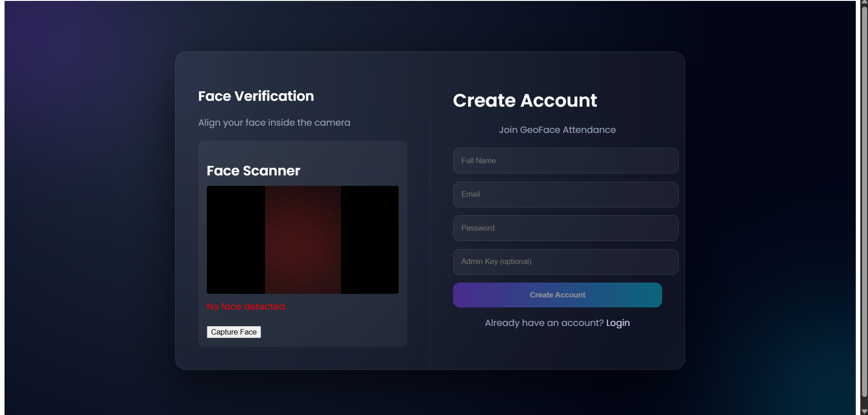Click the 'Face Verification' heading
This screenshot has width=868, height=415.
[x=256, y=96]
